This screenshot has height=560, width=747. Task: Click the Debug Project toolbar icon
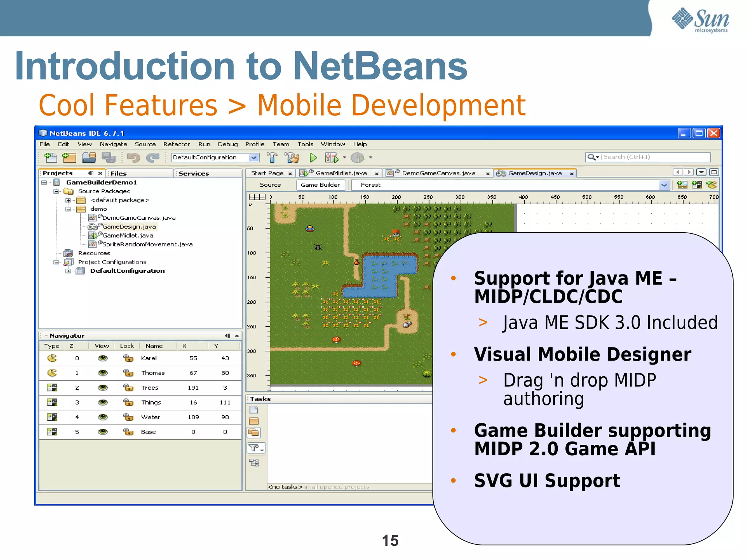click(x=332, y=157)
